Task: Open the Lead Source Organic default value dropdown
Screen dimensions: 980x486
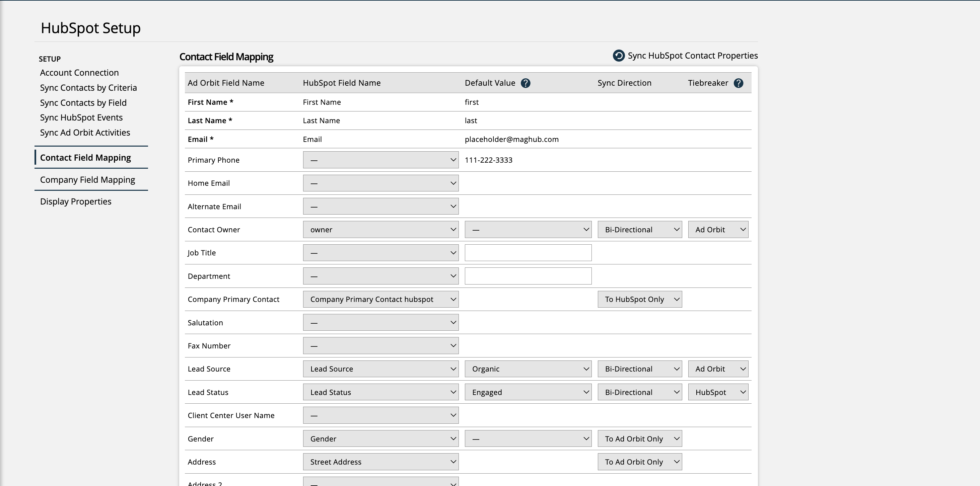Action: coord(528,369)
